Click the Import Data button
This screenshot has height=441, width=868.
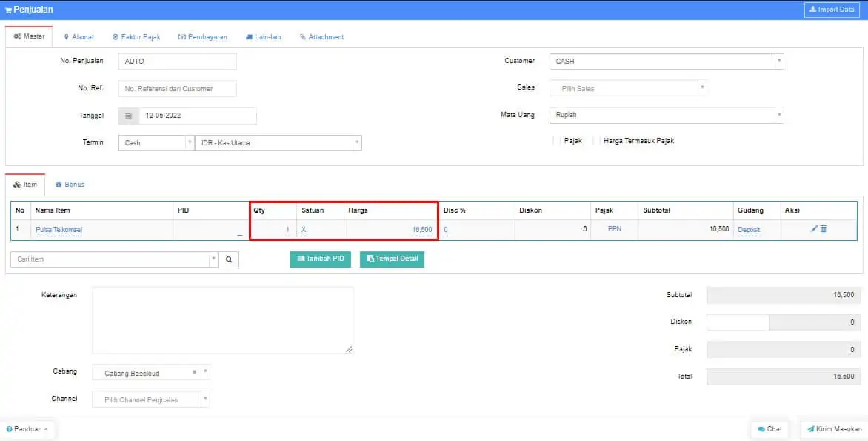click(833, 10)
